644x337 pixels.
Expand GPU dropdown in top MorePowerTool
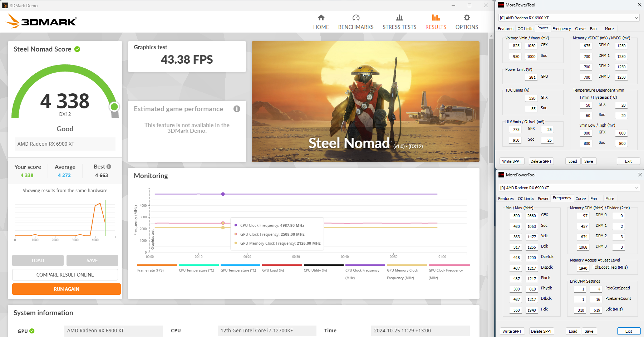(x=636, y=18)
